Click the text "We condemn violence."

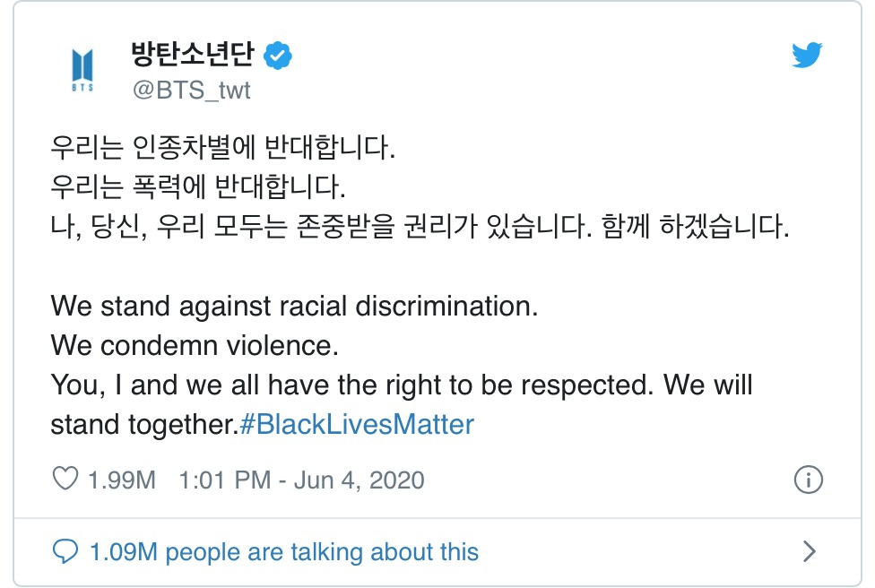click(195, 345)
